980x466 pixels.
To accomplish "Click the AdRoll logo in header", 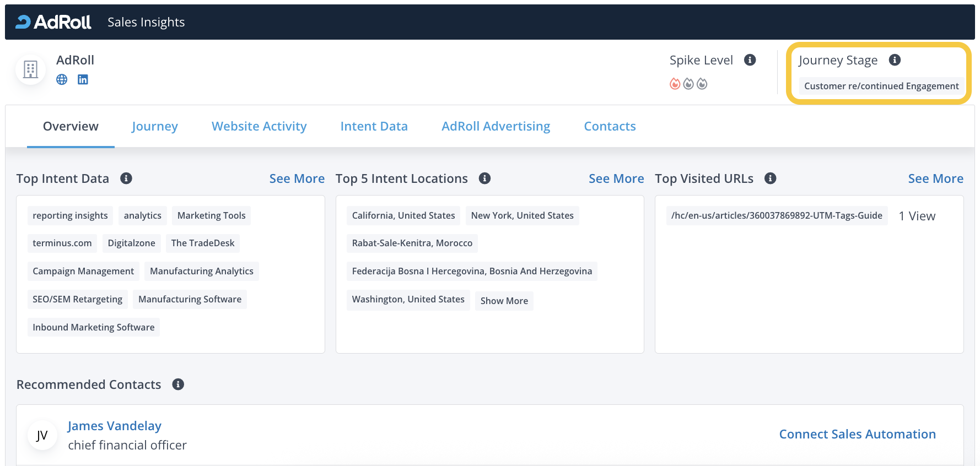I will tap(53, 22).
